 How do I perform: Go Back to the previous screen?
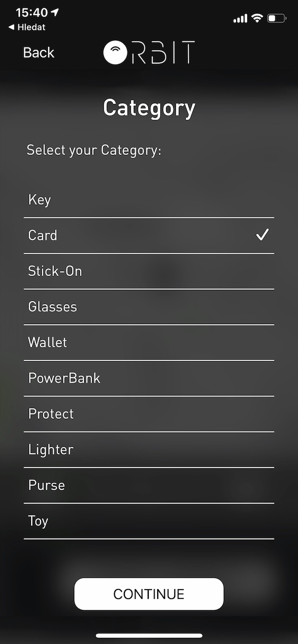pyautogui.click(x=39, y=53)
